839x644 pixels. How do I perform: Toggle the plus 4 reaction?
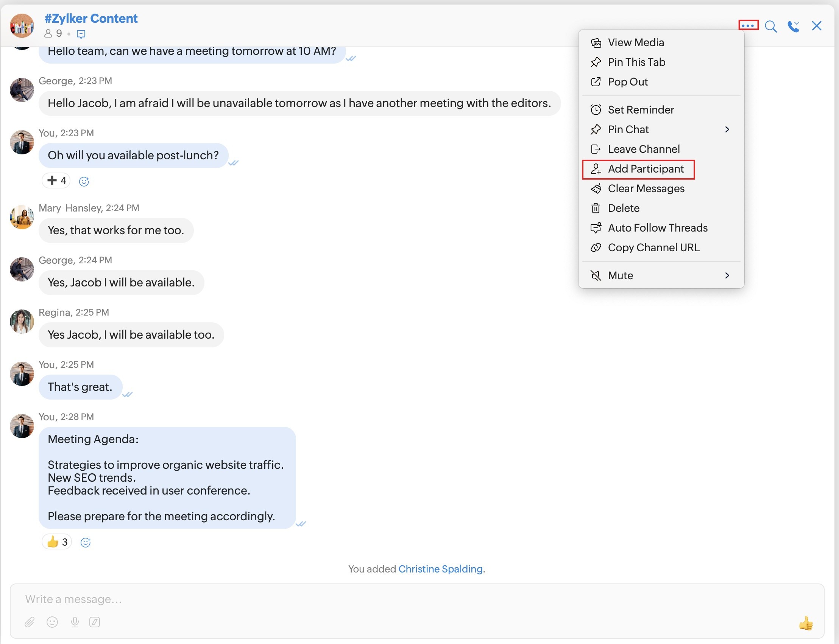(56, 180)
